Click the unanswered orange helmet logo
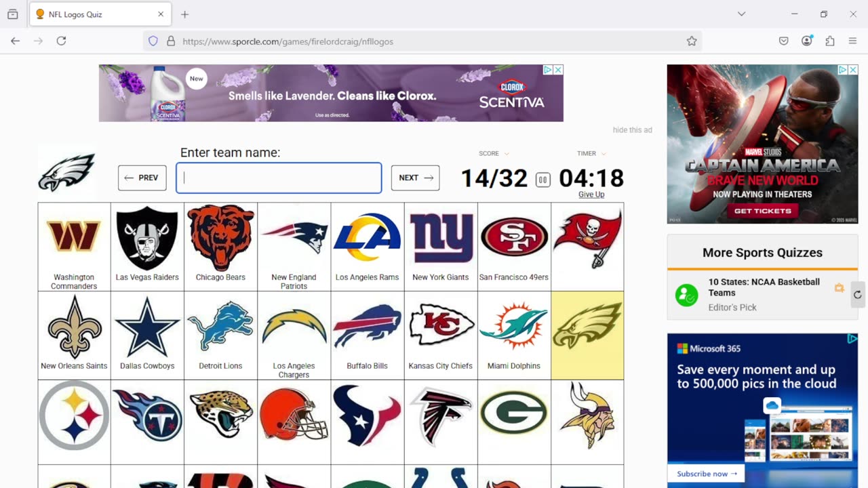868x488 pixels. coord(294,414)
